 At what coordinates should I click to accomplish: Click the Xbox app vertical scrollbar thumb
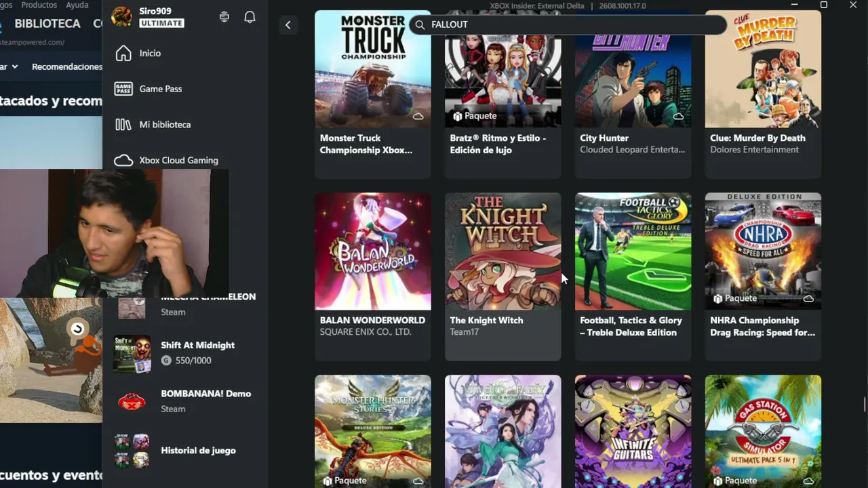[864, 404]
